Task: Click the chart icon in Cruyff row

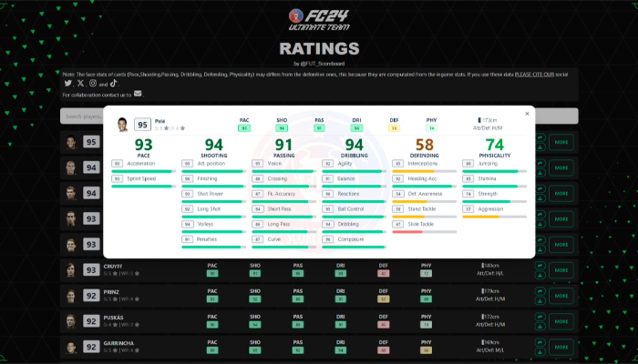Action: point(540,275)
